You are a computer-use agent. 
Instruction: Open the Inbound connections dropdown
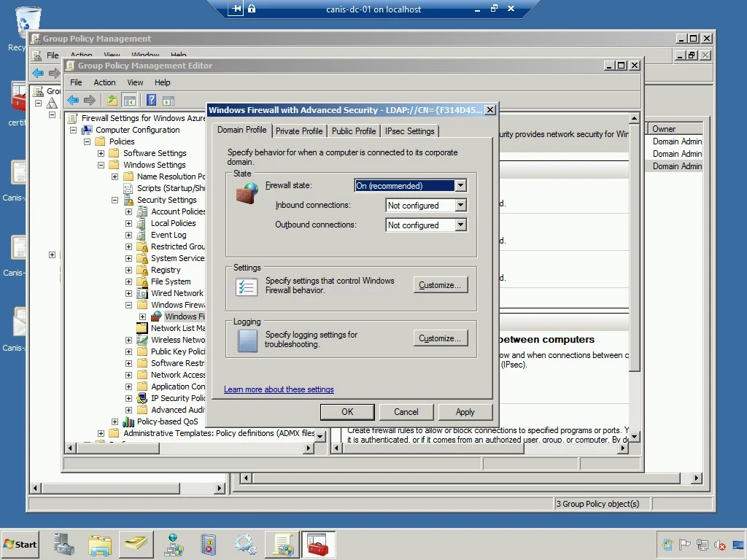tap(460, 206)
